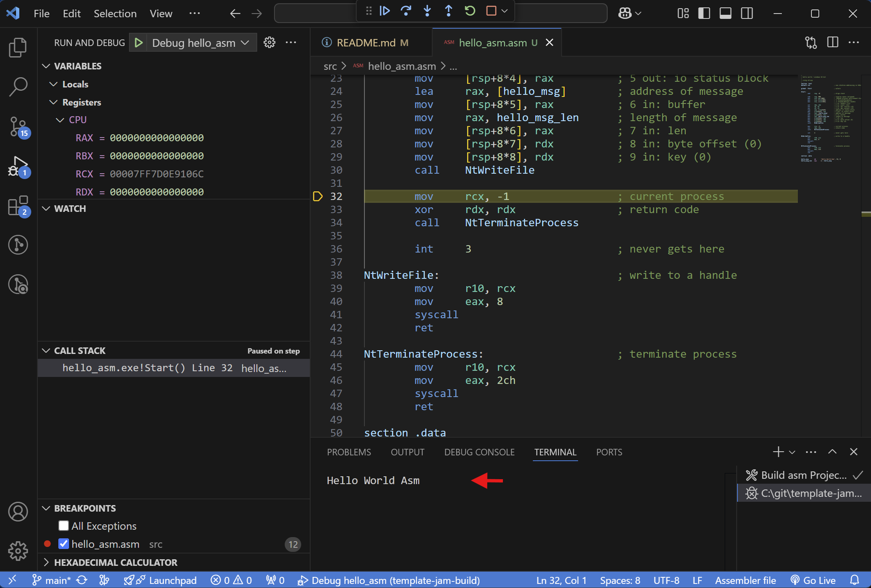
Task: Collapse the BREAKPOINTS section
Action: tap(46, 508)
